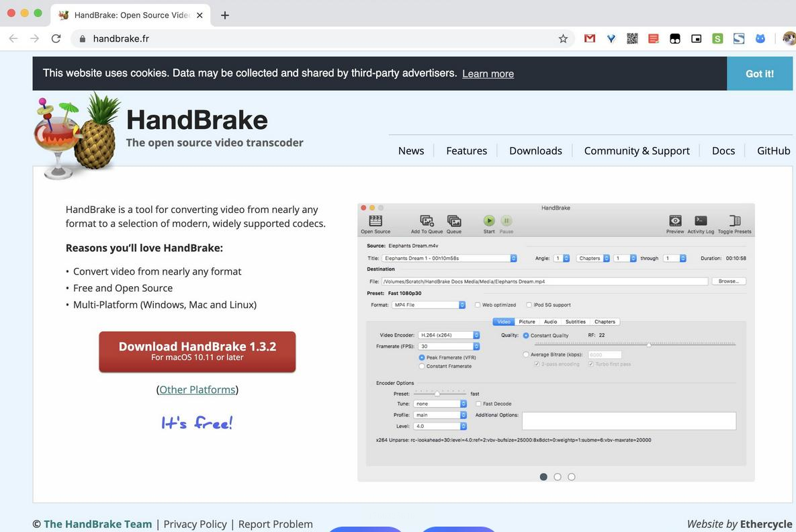
Task: Open the Learn more cookie link
Action: 488,74
